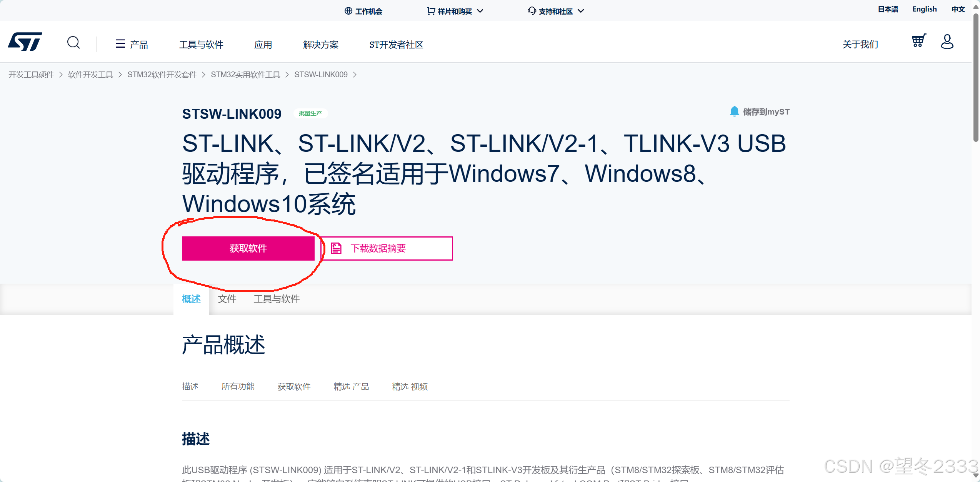Click the pink 获取软件 button
The image size is (980, 482).
click(x=248, y=248)
